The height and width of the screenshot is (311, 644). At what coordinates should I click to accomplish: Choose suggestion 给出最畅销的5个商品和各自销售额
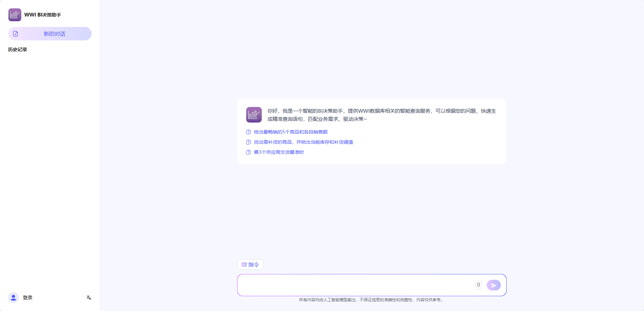(290, 132)
